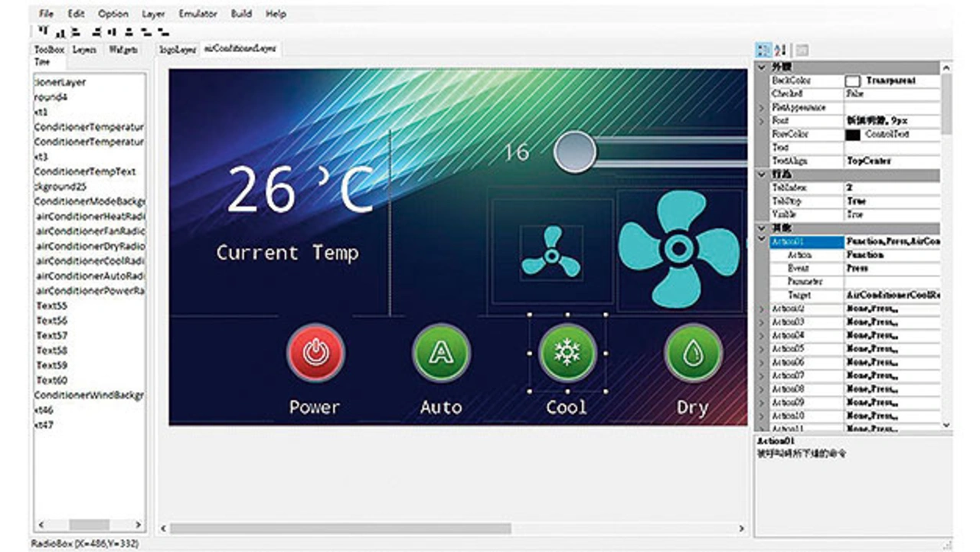The width and height of the screenshot is (980, 552).
Task: Switch to the logoLayer tab
Action: click(x=177, y=50)
